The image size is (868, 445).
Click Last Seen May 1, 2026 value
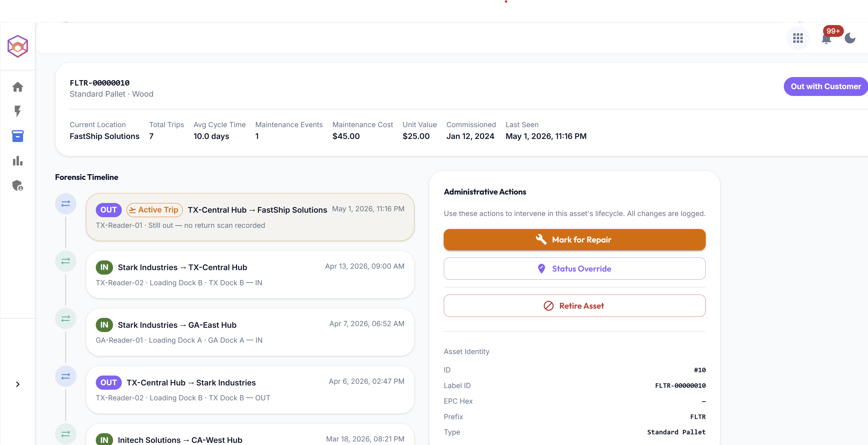coord(546,136)
